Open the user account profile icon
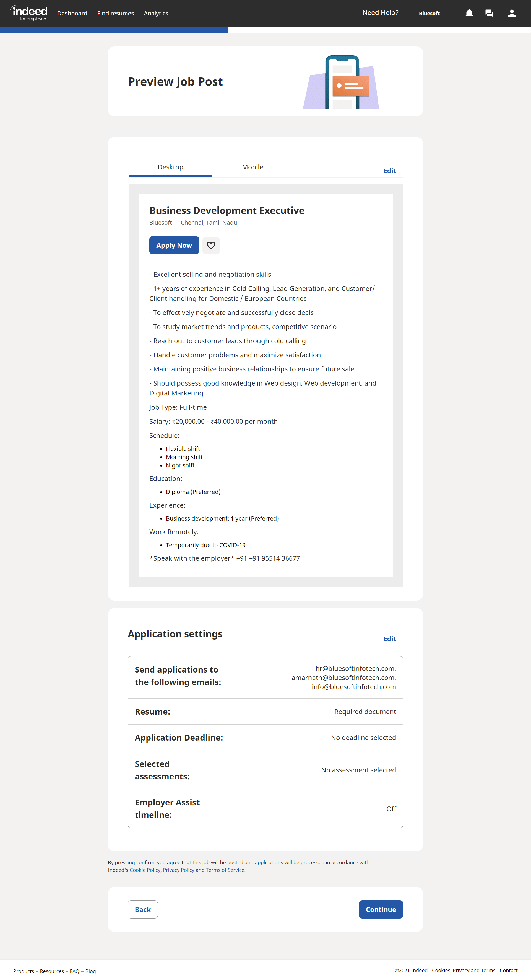This screenshot has width=531, height=980. coord(512,13)
